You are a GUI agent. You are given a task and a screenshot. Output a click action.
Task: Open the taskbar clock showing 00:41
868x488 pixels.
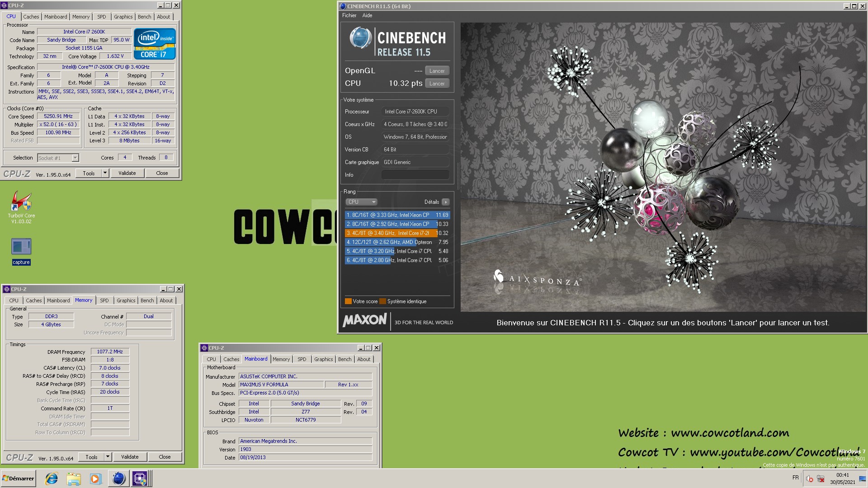click(x=843, y=479)
